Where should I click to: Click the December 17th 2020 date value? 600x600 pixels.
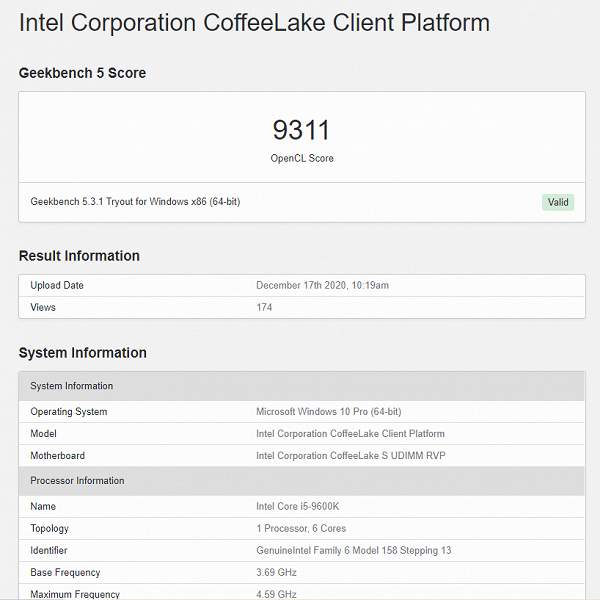(322, 286)
